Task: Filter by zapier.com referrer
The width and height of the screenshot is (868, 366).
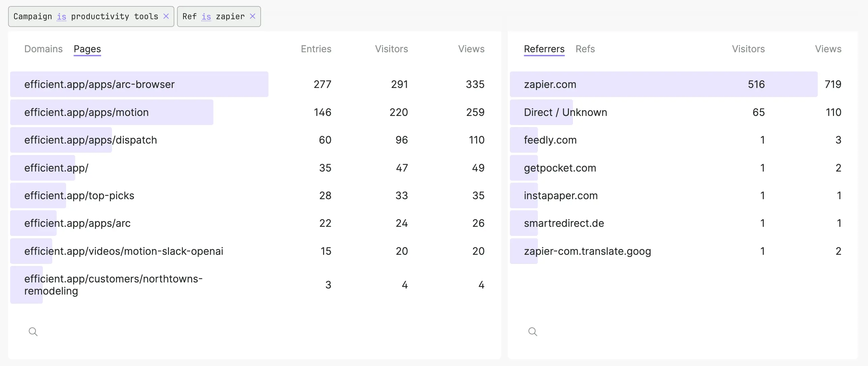Action: coord(550,84)
